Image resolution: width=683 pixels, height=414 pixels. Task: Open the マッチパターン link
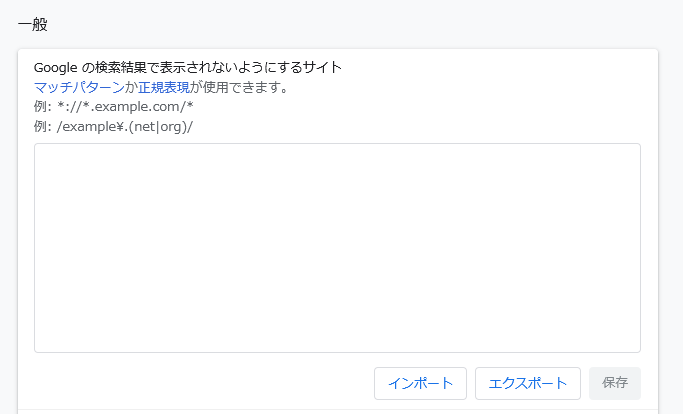click(x=79, y=87)
